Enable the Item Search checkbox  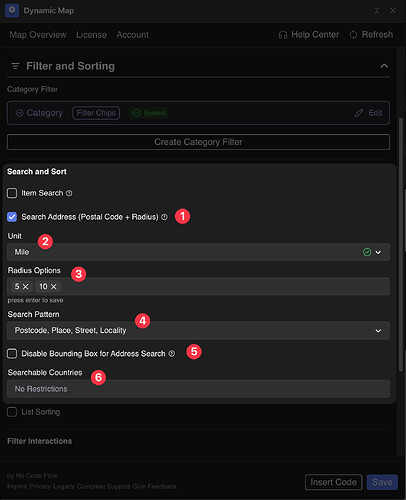[x=12, y=193]
